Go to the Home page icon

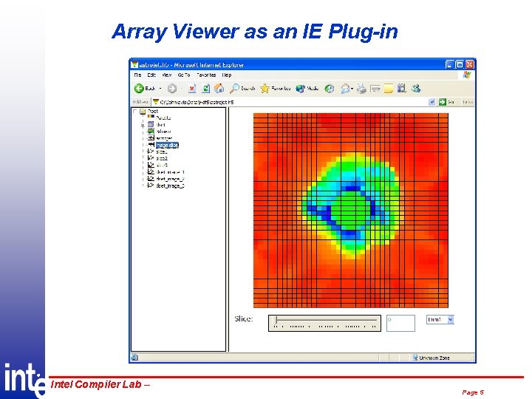pos(219,88)
